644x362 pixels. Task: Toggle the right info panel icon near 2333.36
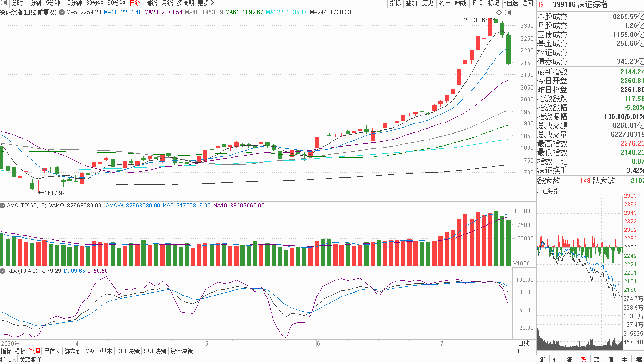coord(508,12)
